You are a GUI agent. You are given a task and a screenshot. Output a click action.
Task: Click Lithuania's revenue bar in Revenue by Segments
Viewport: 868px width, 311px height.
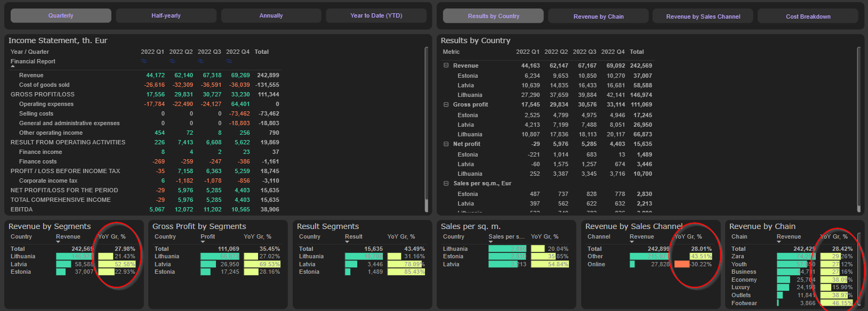pos(75,257)
